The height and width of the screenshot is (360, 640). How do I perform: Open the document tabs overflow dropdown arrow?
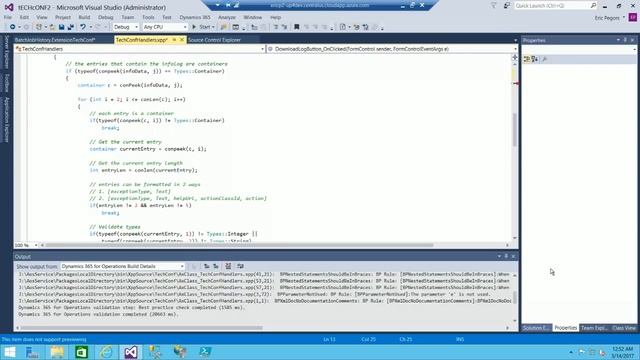click(x=515, y=40)
